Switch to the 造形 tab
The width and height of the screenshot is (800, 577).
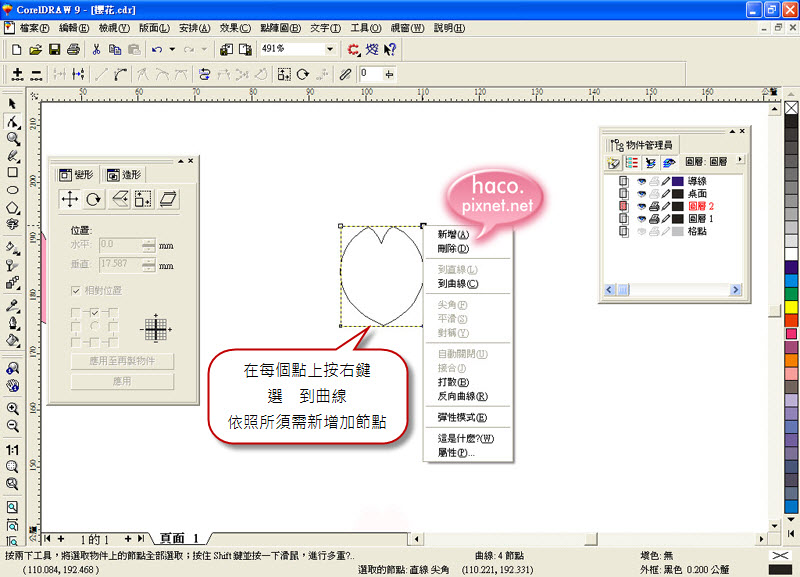[124, 175]
